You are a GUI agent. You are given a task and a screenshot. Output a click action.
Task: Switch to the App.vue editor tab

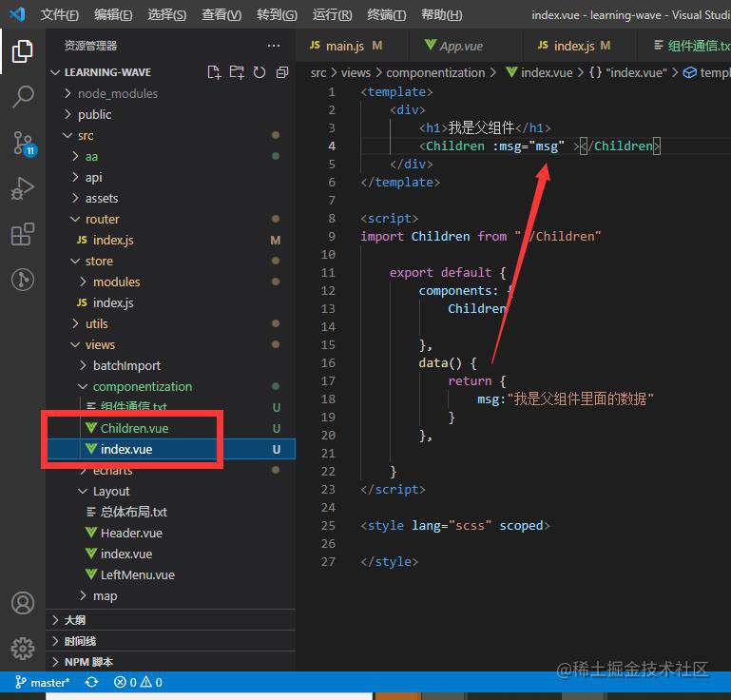(465, 46)
